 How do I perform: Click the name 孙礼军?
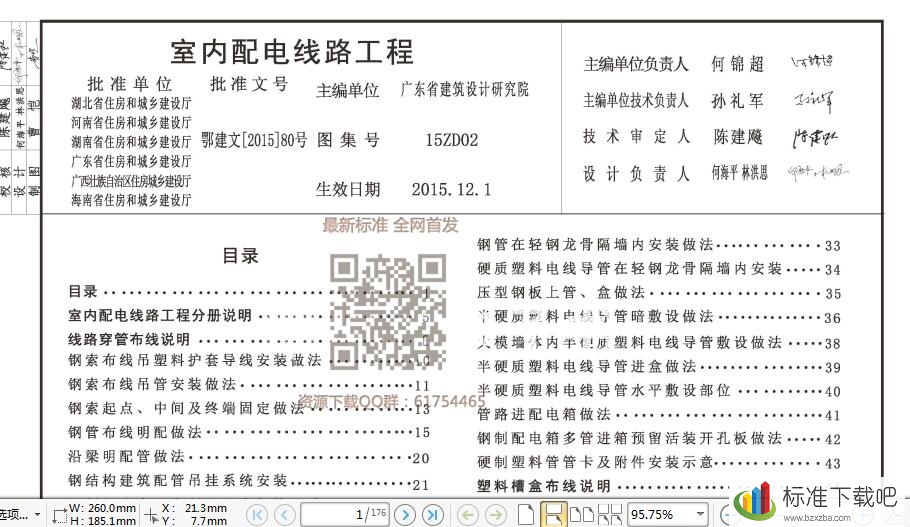[737, 101]
